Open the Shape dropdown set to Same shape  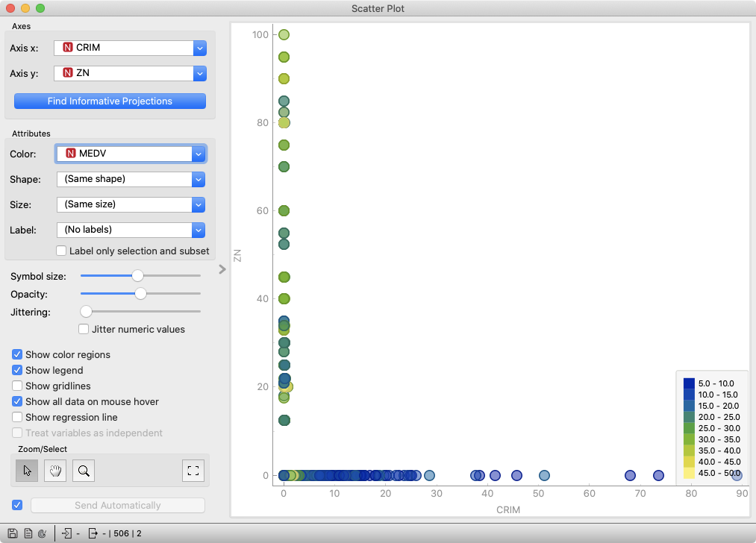199,179
